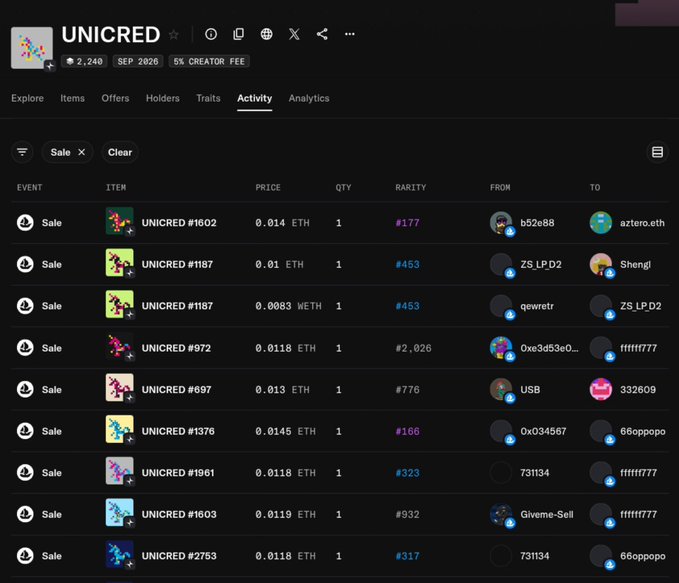This screenshot has width=679, height=583.
Task: Open the more options ellipsis menu
Action: 349,34
